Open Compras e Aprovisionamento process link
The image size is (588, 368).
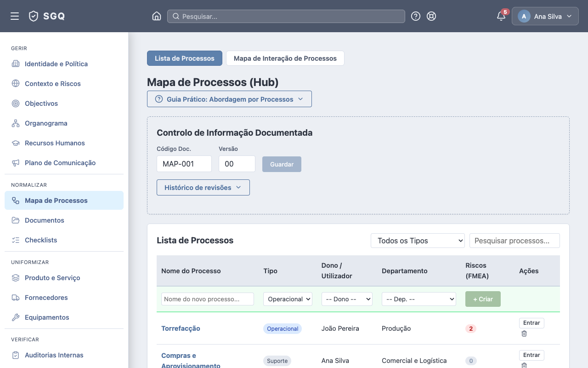(191, 361)
